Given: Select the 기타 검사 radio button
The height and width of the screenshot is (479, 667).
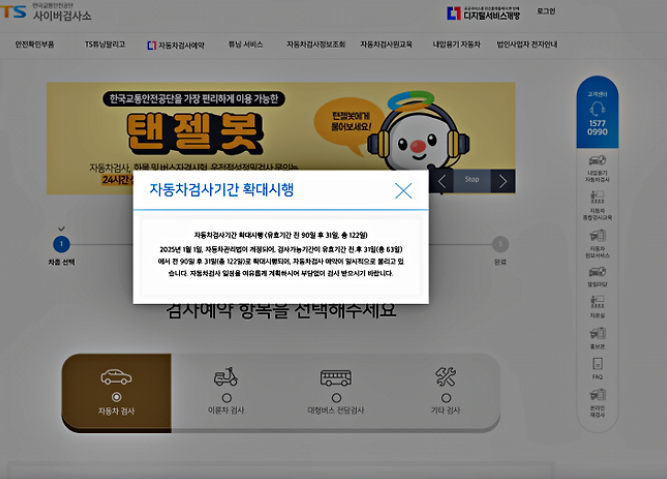Looking at the screenshot, I should click(446, 398).
